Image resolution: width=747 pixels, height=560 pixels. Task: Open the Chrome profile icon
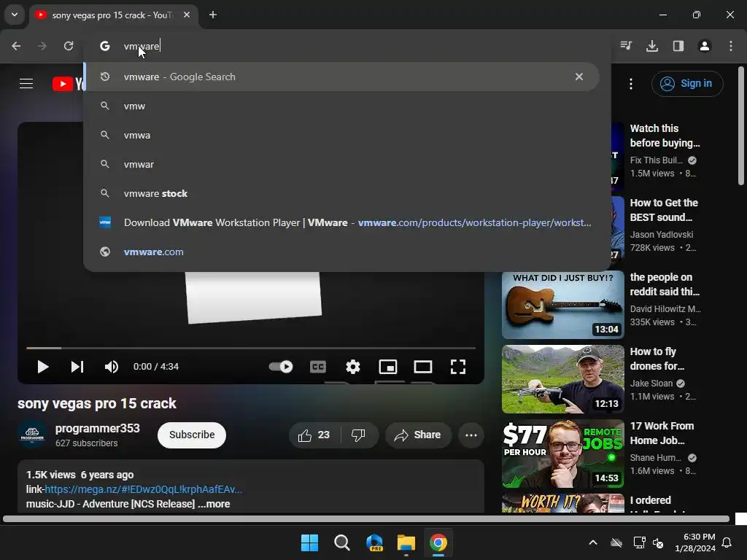705,46
